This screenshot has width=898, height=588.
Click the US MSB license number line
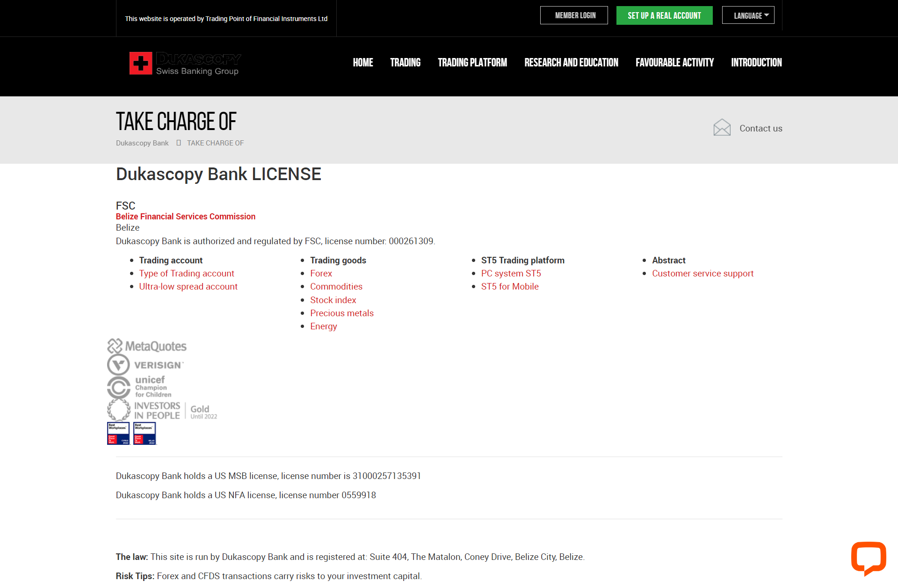pyautogui.click(x=268, y=476)
